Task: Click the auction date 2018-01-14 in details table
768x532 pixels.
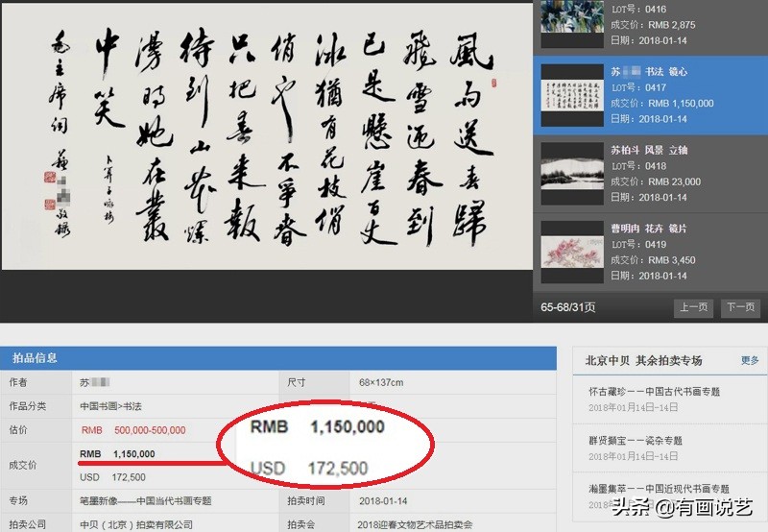Action: pos(383,501)
